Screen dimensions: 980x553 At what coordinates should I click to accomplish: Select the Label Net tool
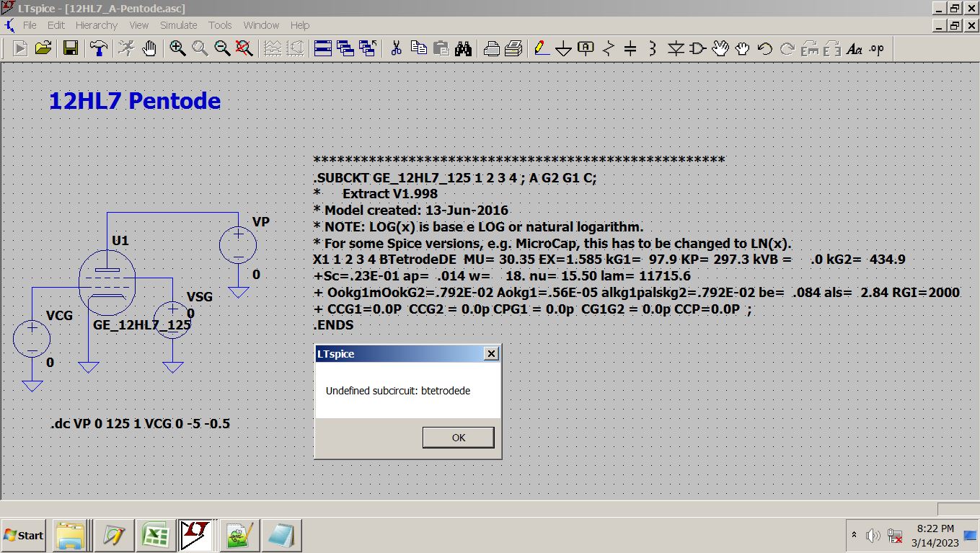click(x=586, y=48)
